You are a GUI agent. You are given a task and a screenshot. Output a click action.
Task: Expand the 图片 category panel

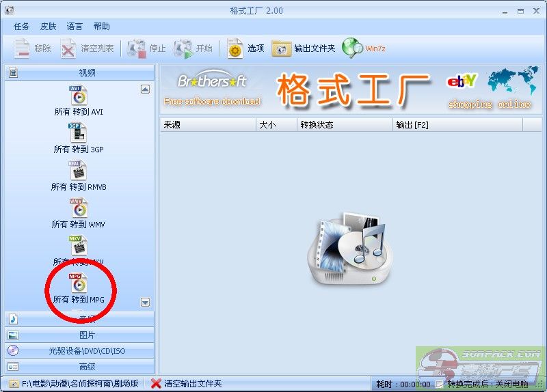click(87, 335)
